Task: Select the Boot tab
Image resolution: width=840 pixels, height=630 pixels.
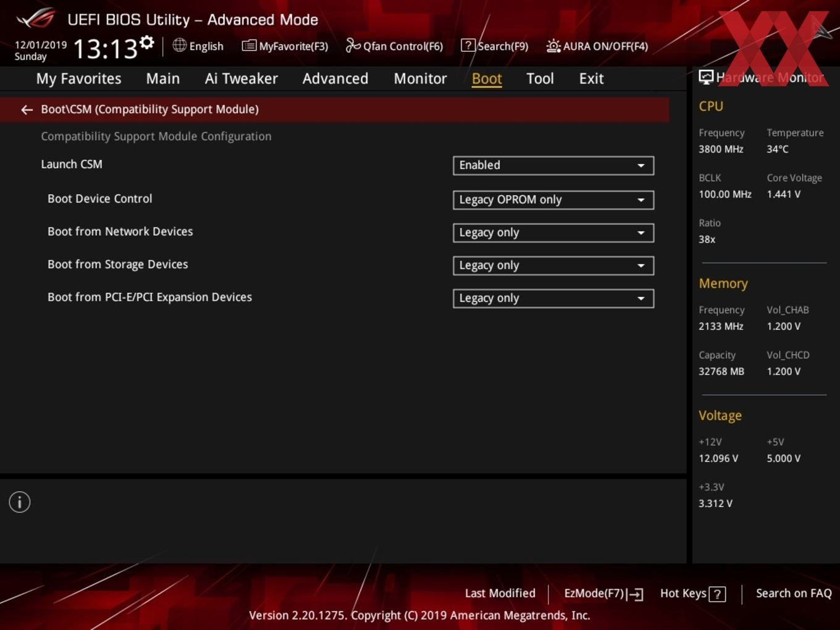Action: pos(487,79)
